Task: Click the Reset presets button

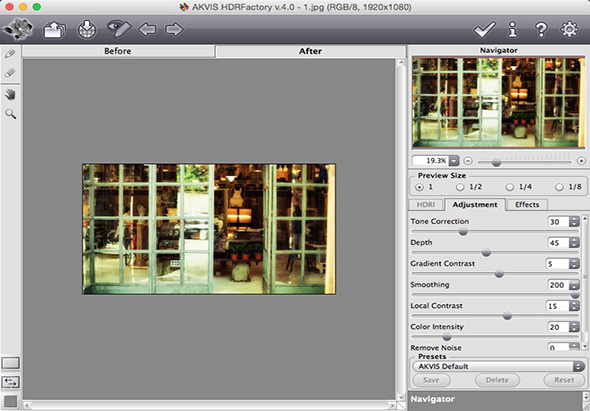Action: pyautogui.click(x=564, y=380)
